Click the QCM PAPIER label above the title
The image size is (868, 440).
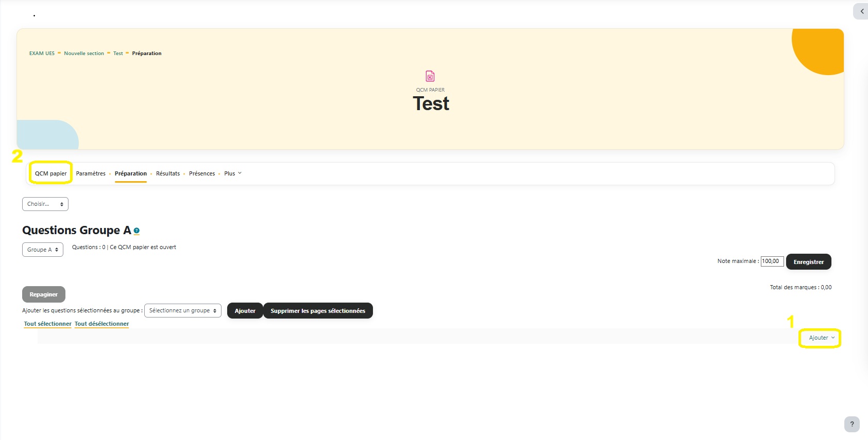tap(430, 90)
